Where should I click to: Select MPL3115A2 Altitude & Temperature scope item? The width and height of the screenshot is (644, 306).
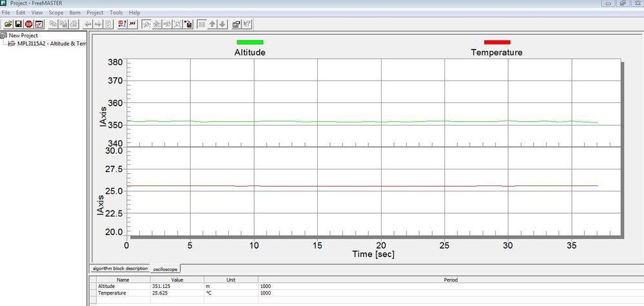52,43
